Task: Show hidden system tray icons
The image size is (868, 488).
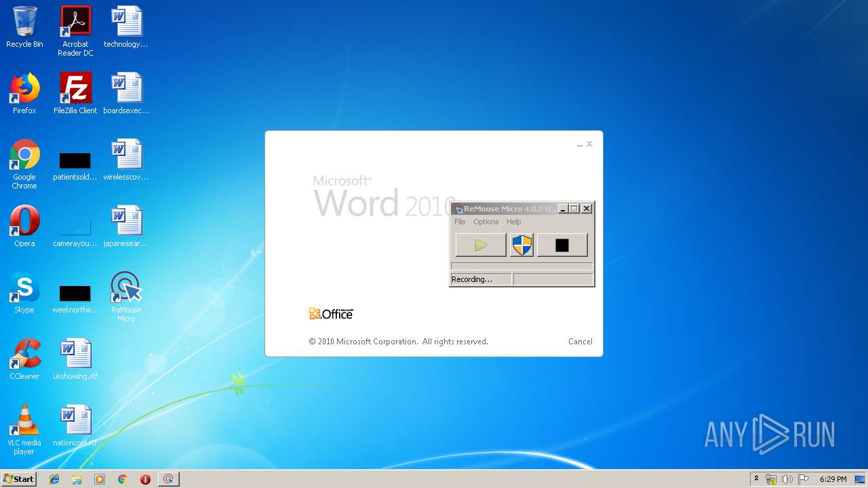Action: click(x=756, y=479)
